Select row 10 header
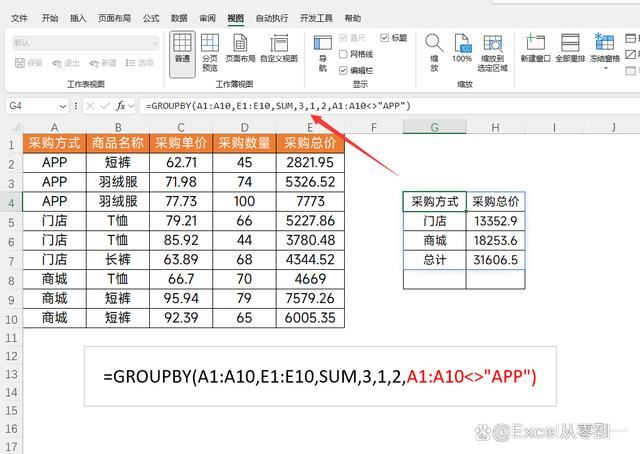This screenshot has width=640, height=454. (x=11, y=319)
